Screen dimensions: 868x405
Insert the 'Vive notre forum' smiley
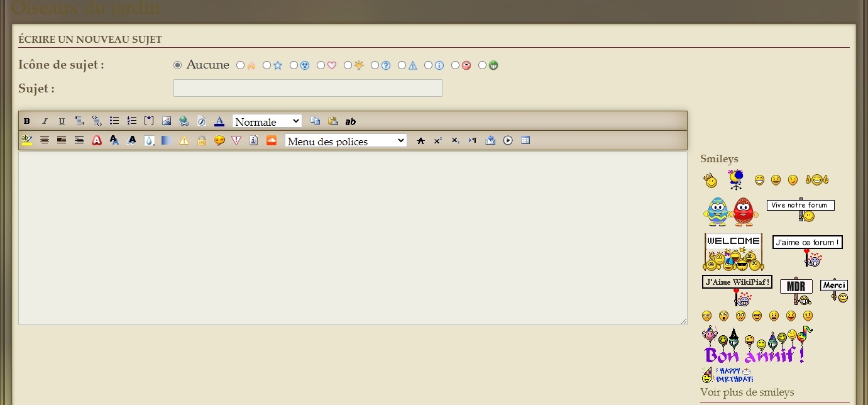pos(801,211)
